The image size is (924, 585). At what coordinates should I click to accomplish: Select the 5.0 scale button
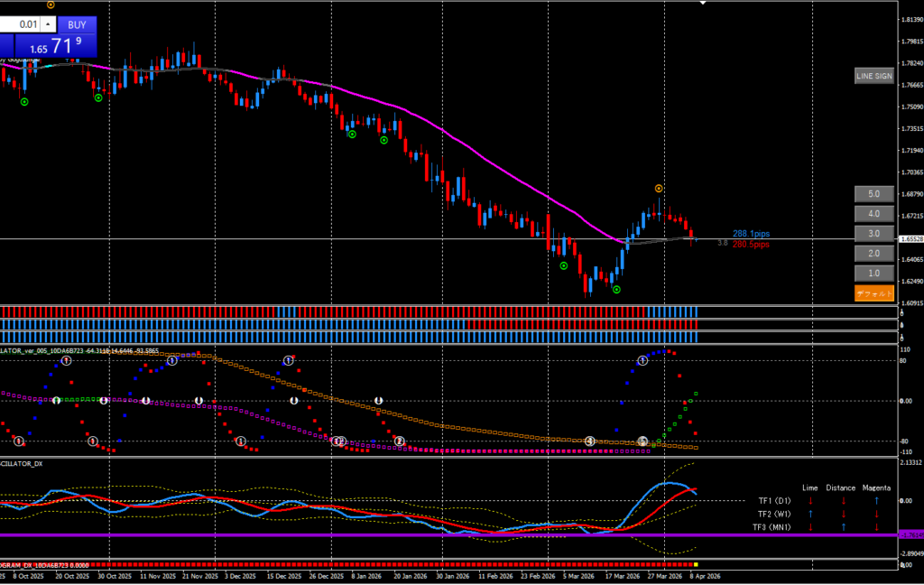(x=873, y=194)
